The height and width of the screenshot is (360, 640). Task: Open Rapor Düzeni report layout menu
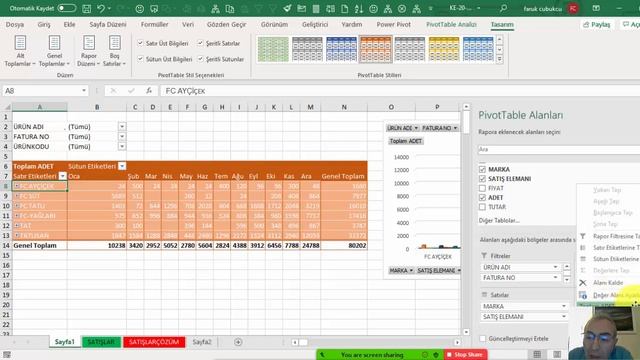[89, 51]
